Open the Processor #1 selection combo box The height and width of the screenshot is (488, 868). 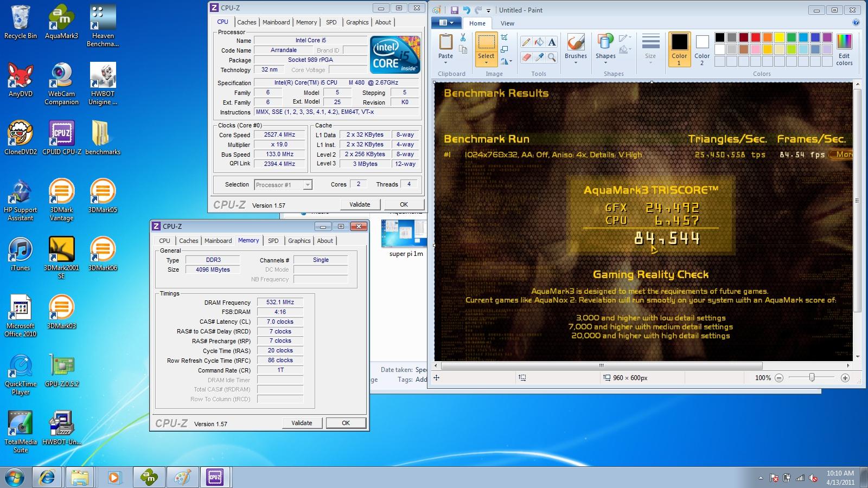tap(283, 185)
